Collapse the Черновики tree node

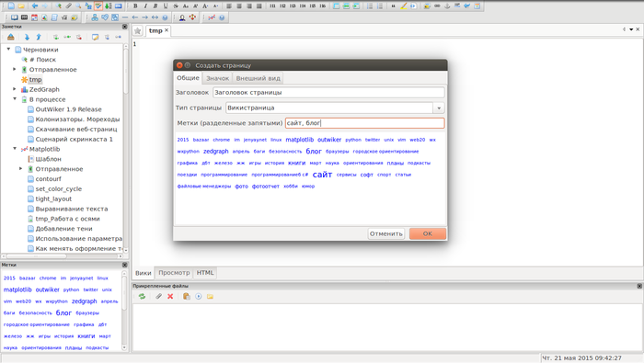pos(8,50)
